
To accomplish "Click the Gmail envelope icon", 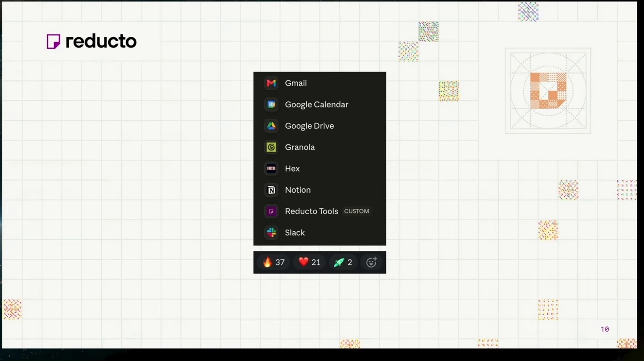I will click(271, 83).
